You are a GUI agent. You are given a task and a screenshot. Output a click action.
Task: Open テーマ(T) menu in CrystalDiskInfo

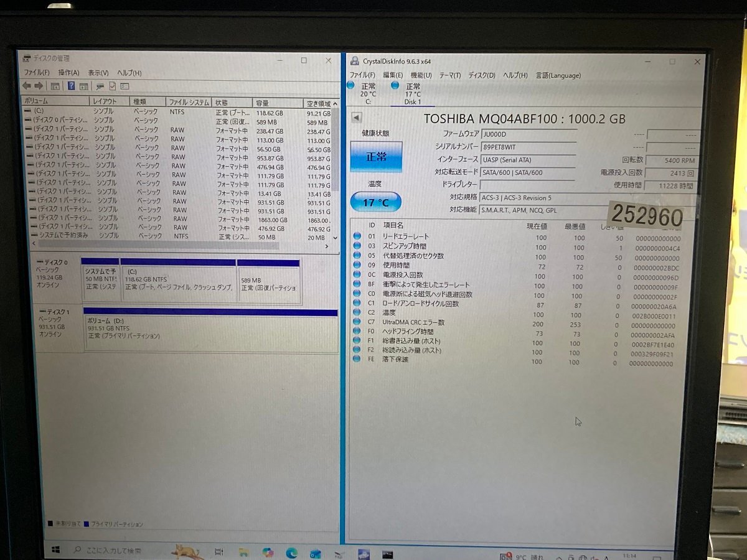pyautogui.click(x=449, y=75)
